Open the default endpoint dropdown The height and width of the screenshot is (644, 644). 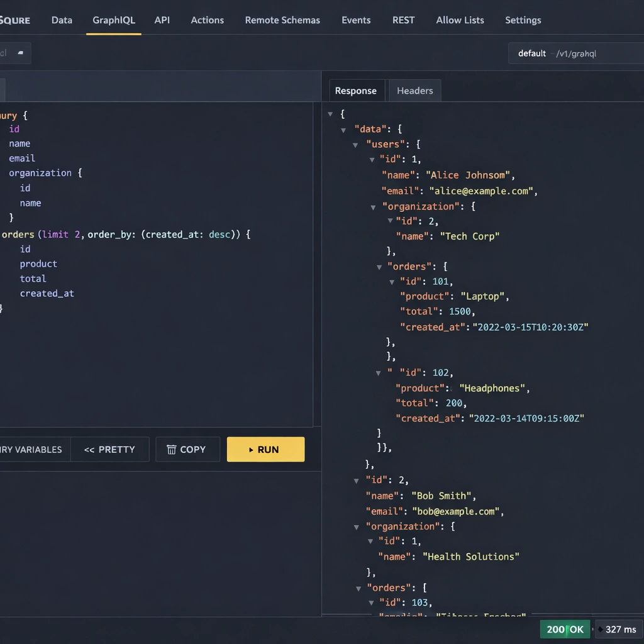[x=575, y=53]
